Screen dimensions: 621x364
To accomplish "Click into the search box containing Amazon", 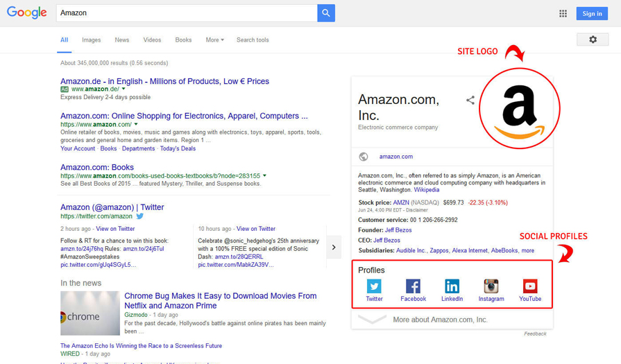I will [x=186, y=12].
